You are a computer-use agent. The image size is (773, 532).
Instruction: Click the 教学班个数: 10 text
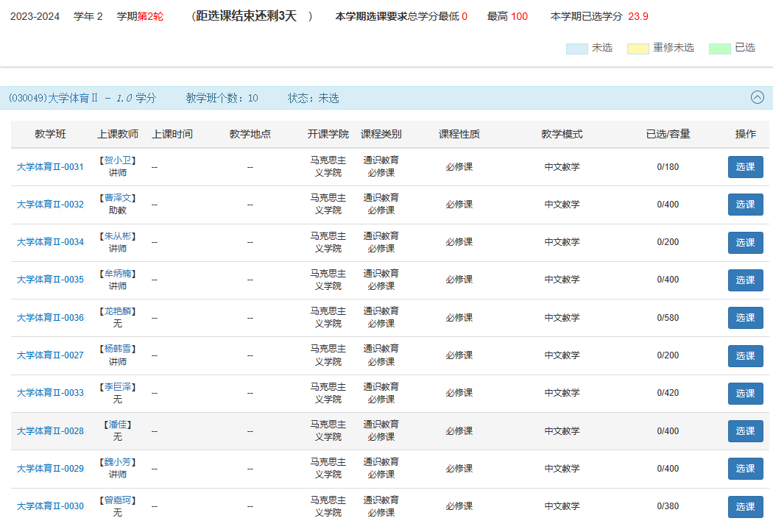[222, 98]
